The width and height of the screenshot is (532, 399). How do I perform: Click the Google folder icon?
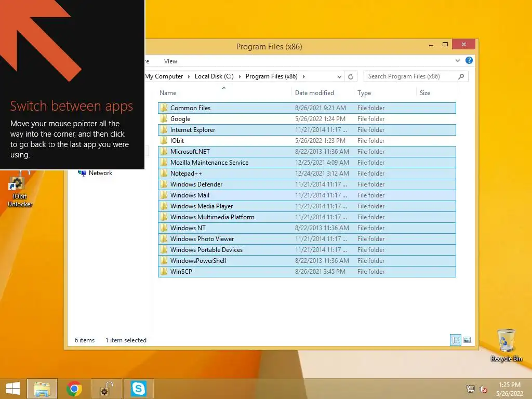pyautogui.click(x=164, y=119)
